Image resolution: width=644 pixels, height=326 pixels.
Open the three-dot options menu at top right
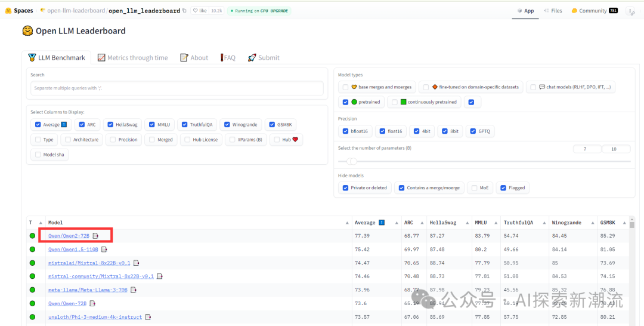click(630, 11)
